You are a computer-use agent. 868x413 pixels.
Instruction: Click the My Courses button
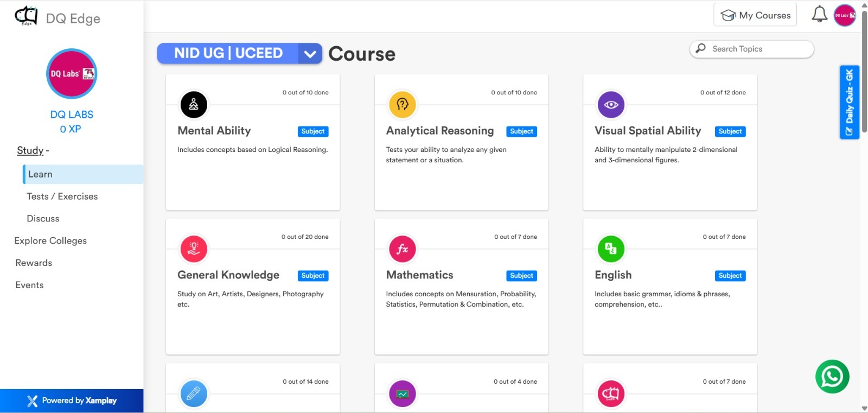tap(755, 15)
